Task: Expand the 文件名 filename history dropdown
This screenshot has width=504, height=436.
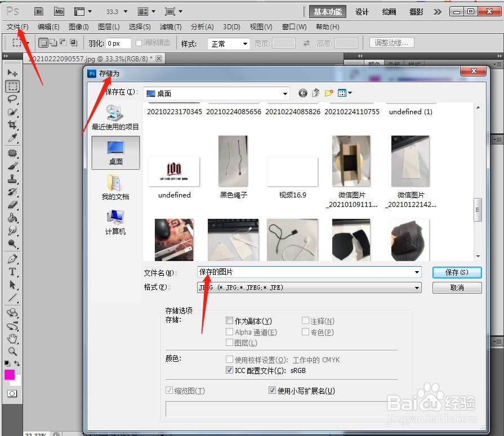Action: point(417,272)
